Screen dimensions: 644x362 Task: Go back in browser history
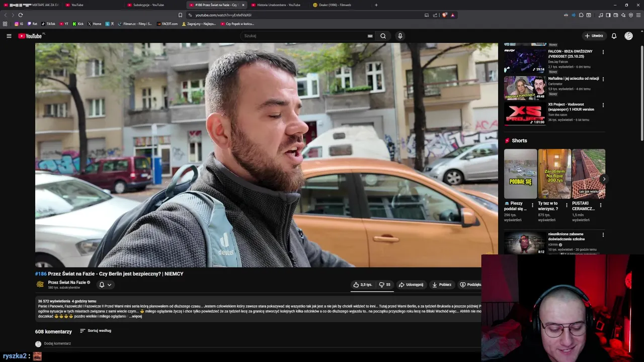tap(6, 15)
